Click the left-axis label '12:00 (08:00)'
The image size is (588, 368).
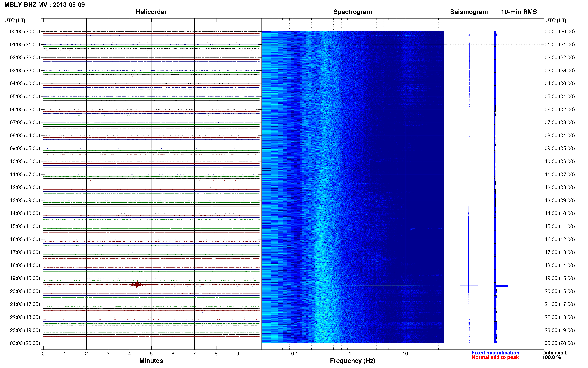(x=25, y=187)
